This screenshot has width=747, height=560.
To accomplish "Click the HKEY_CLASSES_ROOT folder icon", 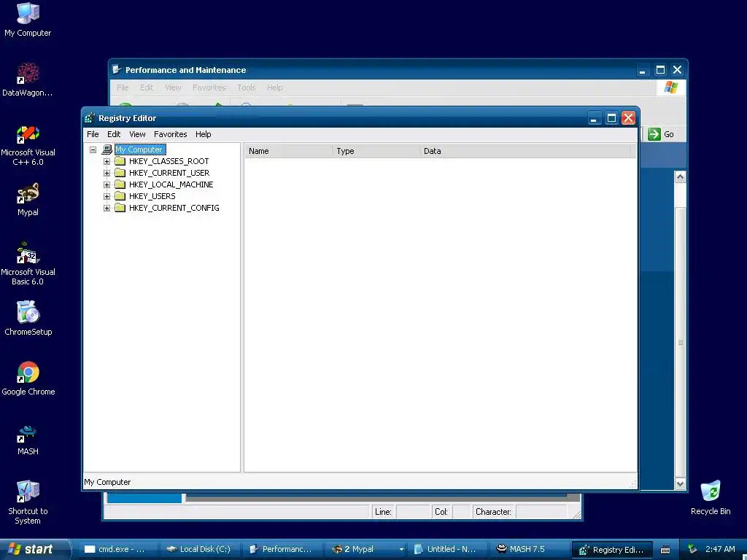I will pos(120,161).
